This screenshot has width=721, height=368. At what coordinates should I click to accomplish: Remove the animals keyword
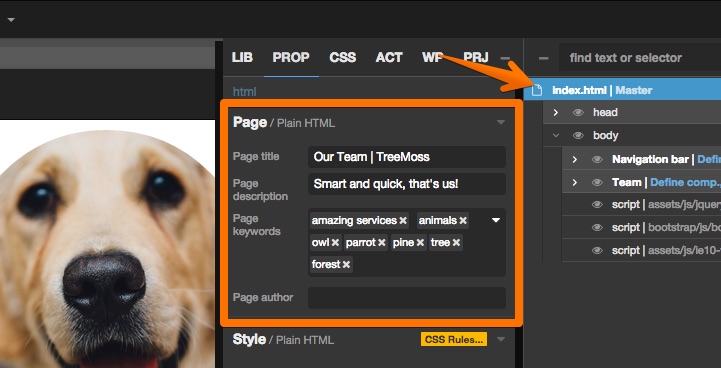point(463,221)
